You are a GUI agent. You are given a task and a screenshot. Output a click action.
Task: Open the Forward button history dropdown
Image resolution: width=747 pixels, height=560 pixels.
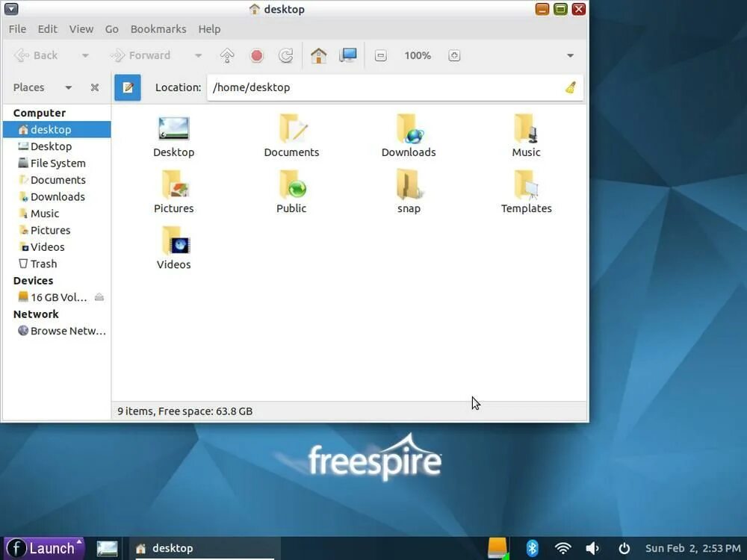point(198,55)
